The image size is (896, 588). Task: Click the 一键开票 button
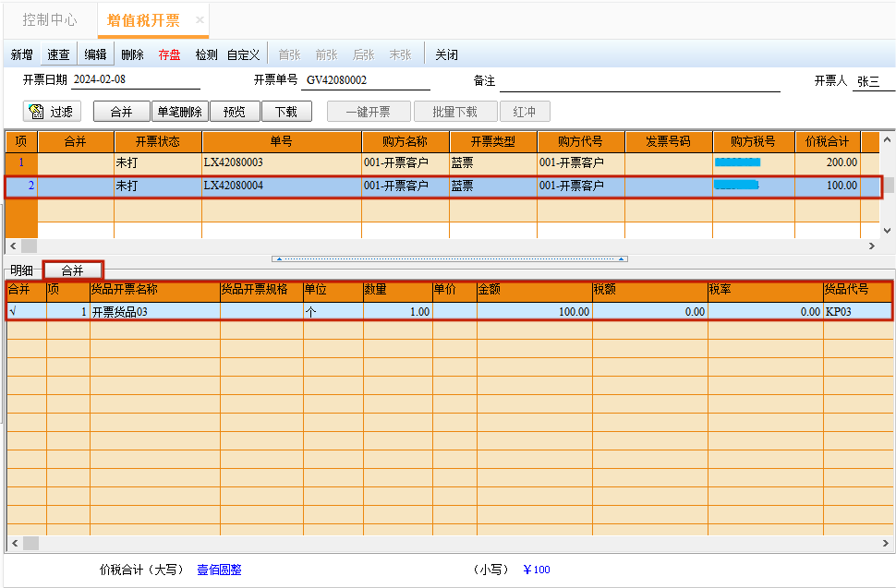coord(369,112)
